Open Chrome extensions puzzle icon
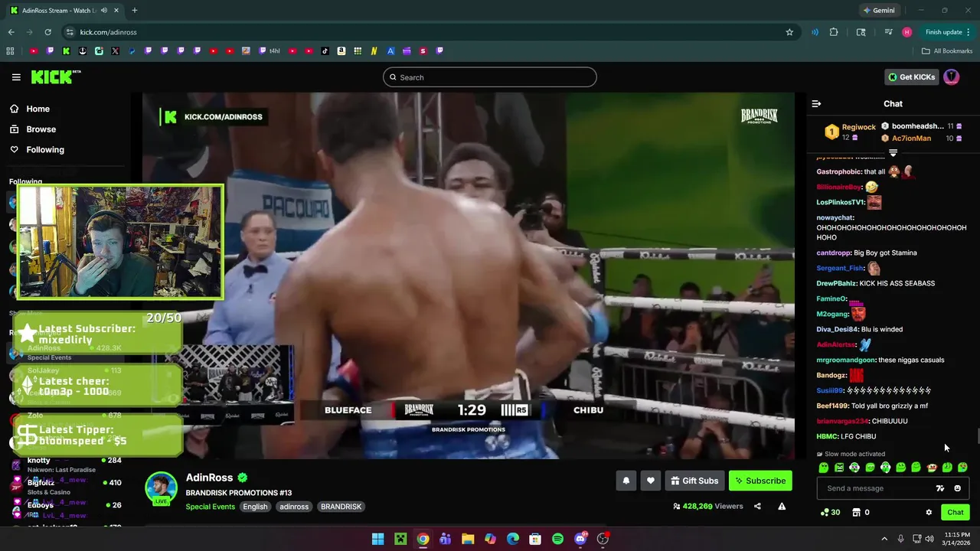The image size is (980, 551). click(834, 32)
